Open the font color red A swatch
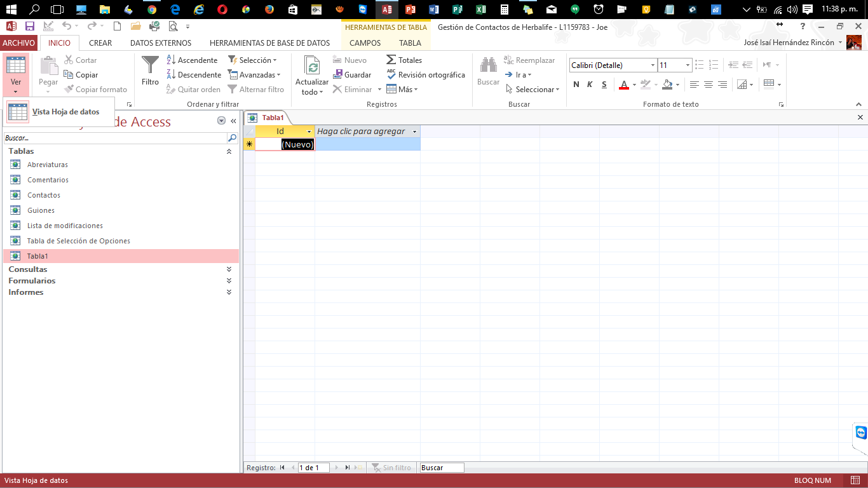868x488 pixels. pos(624,85)
